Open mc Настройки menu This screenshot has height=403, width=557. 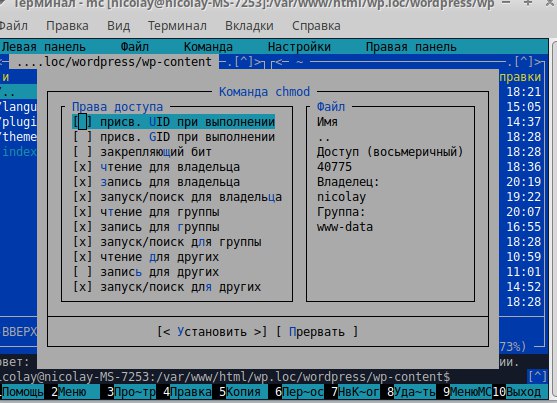coord(299,47)
